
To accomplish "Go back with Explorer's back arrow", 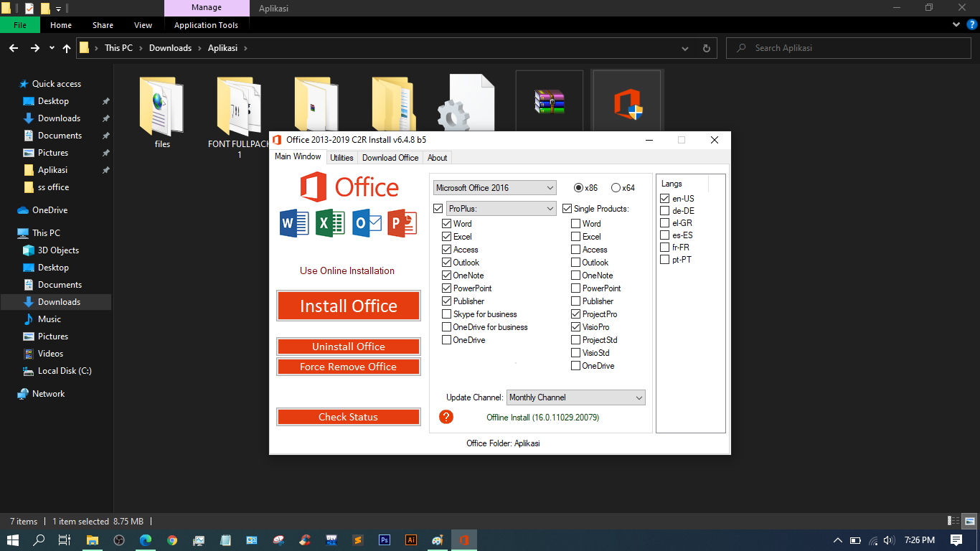I will coord(13,48).
